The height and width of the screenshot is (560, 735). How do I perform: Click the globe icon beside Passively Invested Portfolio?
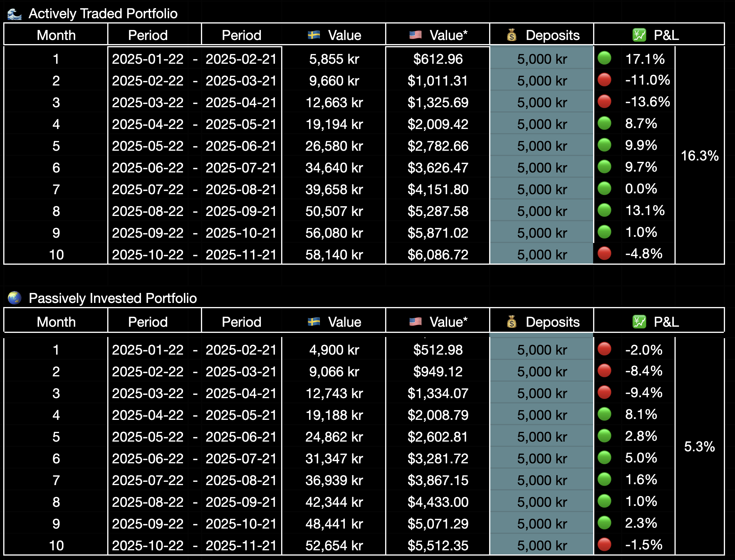tap(14, 298)
